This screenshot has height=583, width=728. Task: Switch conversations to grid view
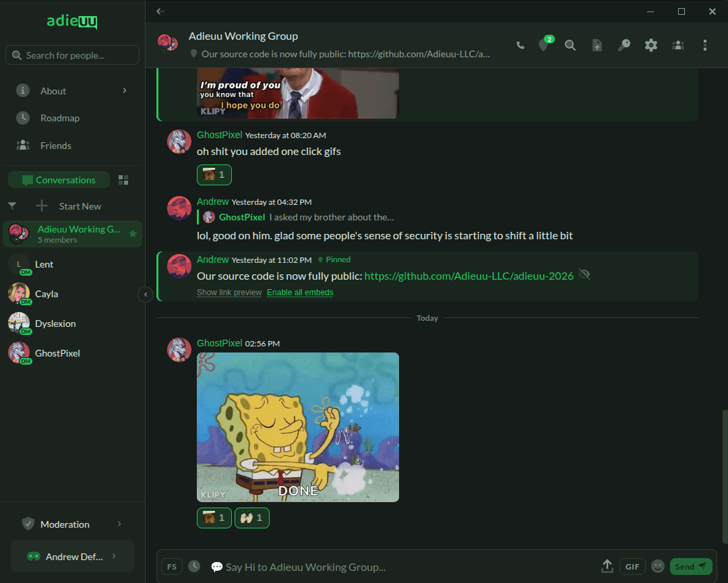click(x=123, y=180)
